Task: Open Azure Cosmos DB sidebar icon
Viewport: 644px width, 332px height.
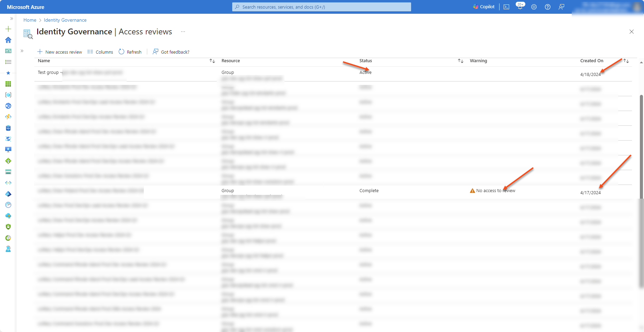Action: pyautogui.click(x=8, y=139)
